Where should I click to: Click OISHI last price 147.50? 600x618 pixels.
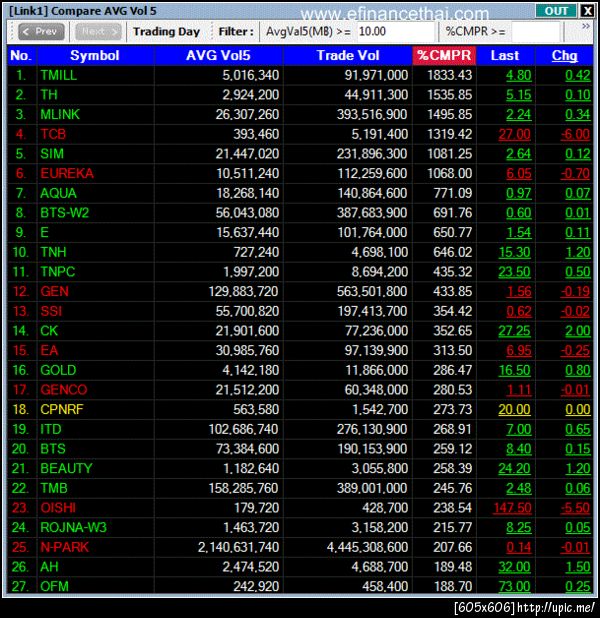click(x=512, y=508)
